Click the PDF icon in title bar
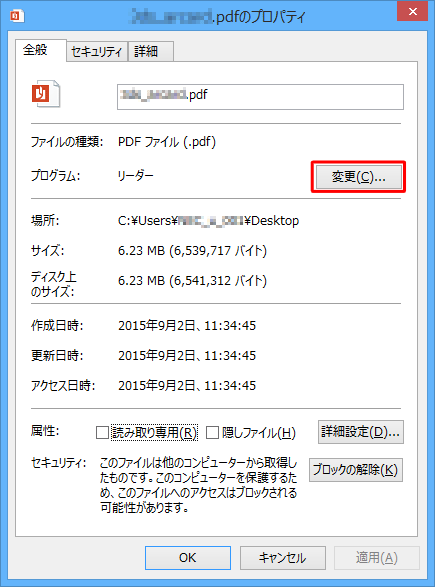435x587 pixels. pyautogui.click(x=17, y=16)
